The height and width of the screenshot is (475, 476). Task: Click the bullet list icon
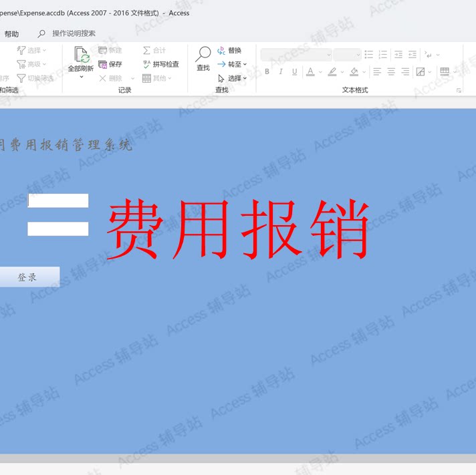point(369,55)
